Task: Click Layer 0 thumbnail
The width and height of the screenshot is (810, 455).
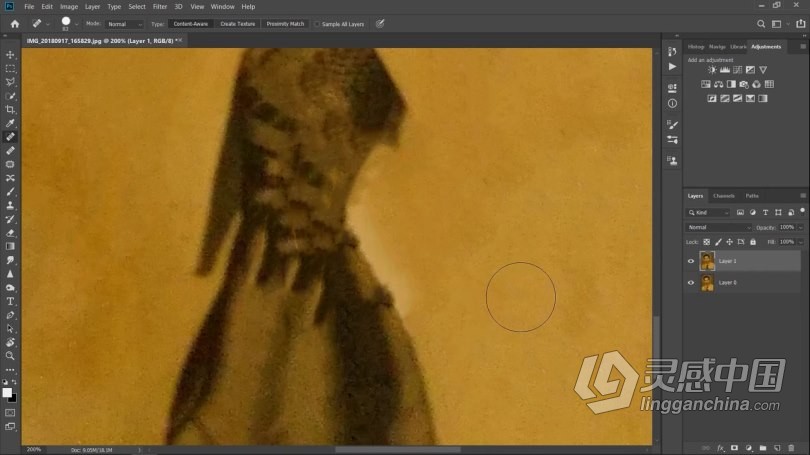Action: (707, 283)
